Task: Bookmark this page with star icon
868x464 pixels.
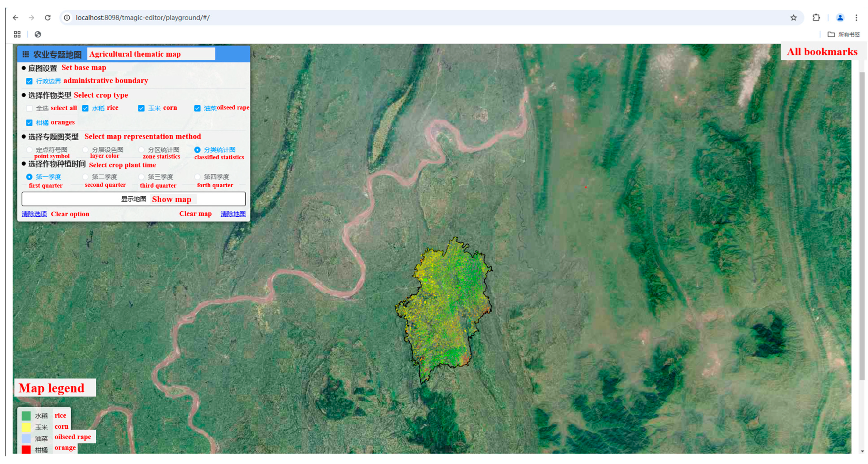Action: point(793,17)
